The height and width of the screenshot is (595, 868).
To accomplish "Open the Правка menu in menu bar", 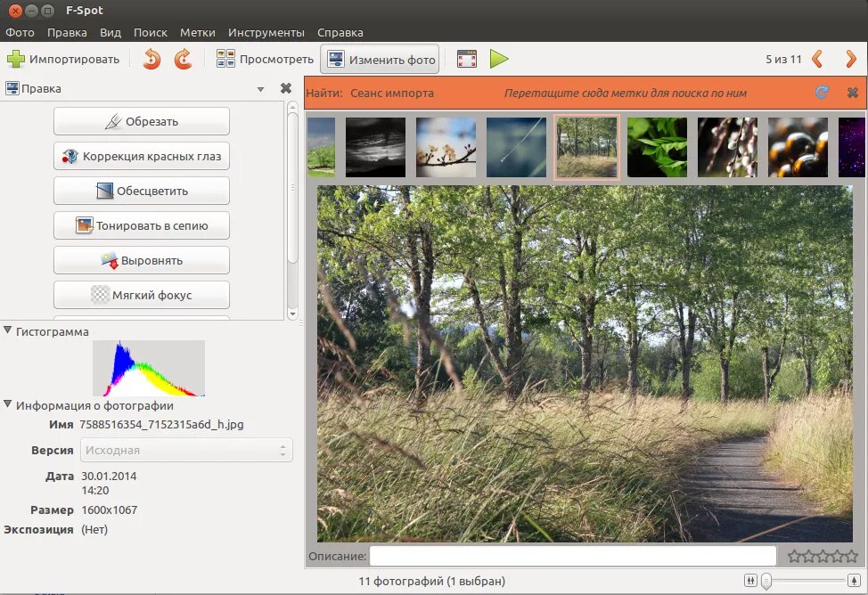I will point(67,33).
